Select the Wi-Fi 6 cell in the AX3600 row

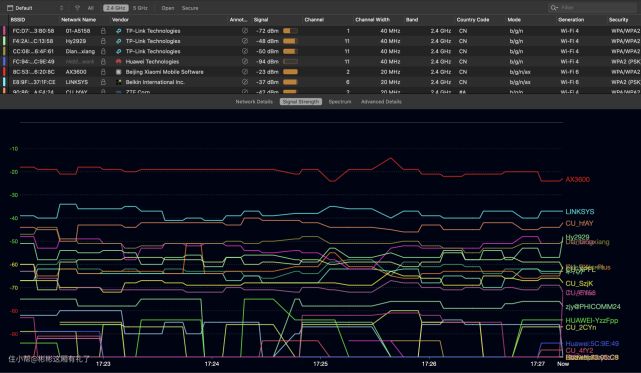[x=569, y=72]
